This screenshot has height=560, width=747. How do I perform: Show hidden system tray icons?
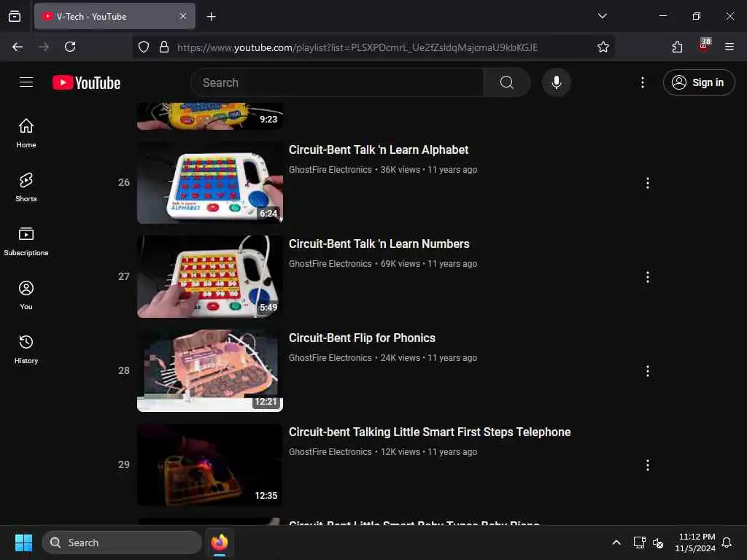(x=616, y=542)
